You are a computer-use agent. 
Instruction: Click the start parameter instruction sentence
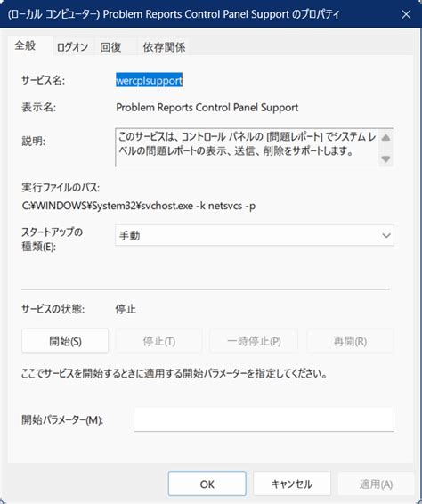[x=174, y=373]
